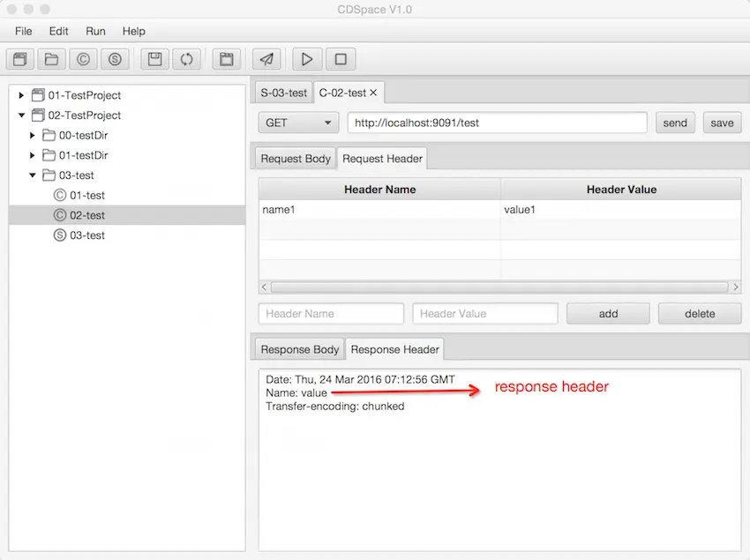
Task: Click the 03-test folder icon
Action: (49, 175)
